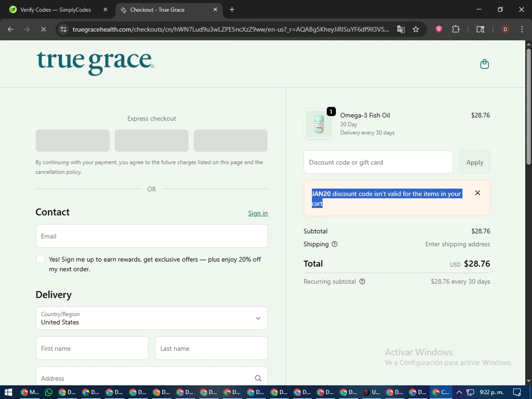Choose the first express checkout button
This screenshot has height=399, width=532.
(73, 140)
